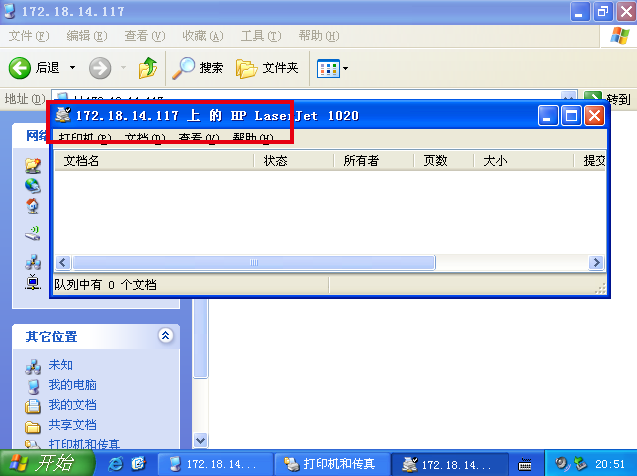Click the 我的电脑 computer icon
This screenshot has width=637, height=476.
(33, 386)
